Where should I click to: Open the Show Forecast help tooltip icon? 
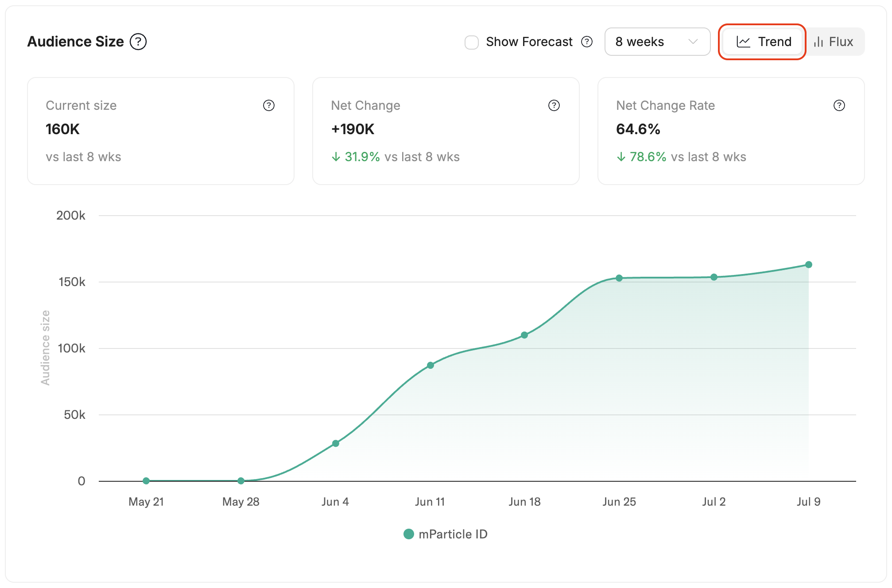pos(587,42)
